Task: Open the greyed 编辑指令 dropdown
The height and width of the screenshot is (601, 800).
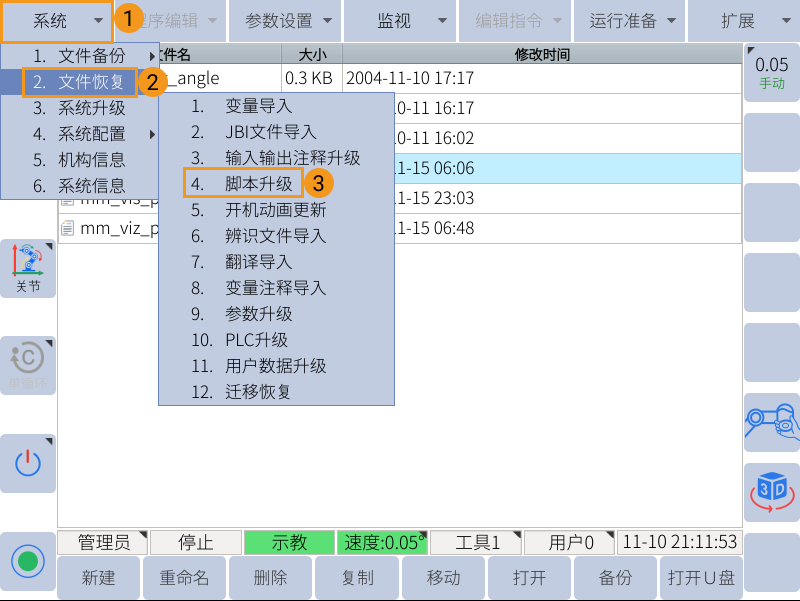Action: (x=514, y=21)
